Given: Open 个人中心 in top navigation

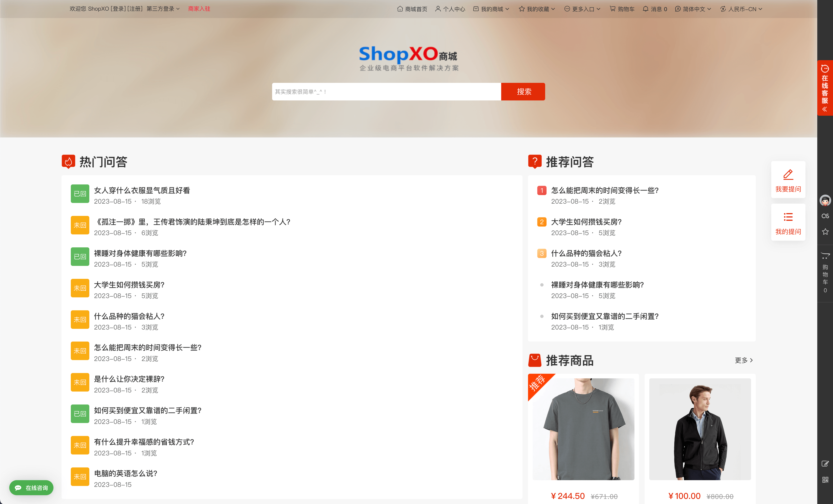Looking at the screenshot, I should click(450, 9).
